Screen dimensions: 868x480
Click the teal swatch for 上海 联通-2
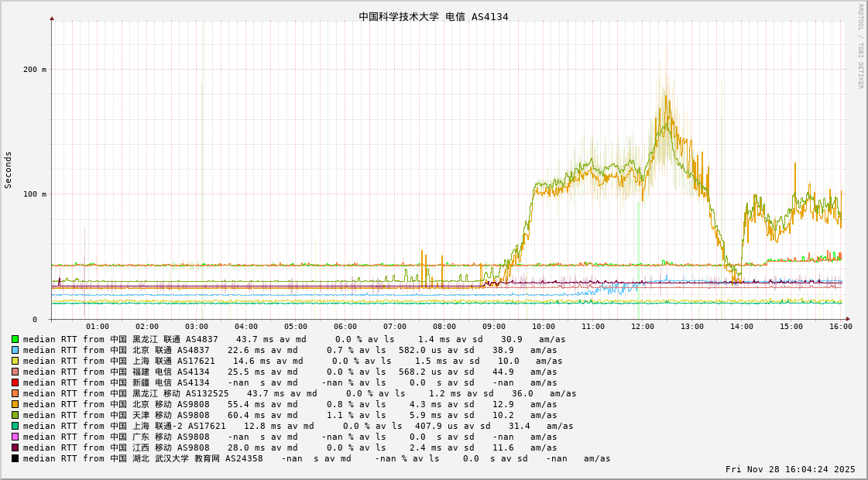[15, 426]
